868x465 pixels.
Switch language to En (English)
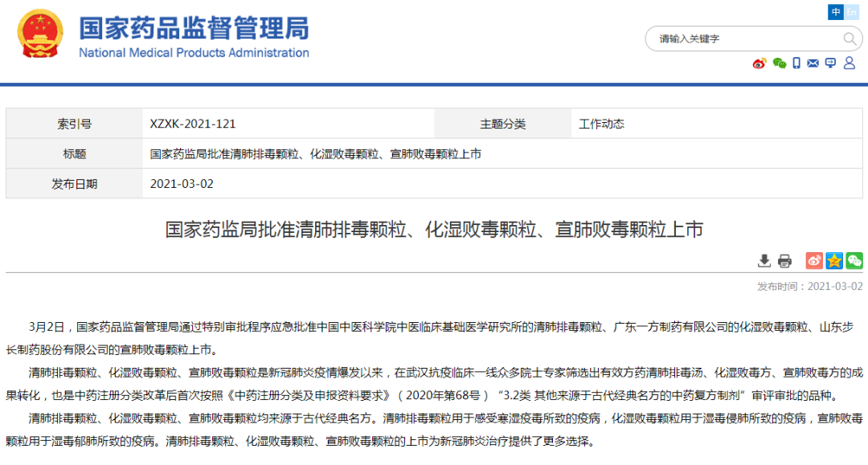tap(851, 11)
